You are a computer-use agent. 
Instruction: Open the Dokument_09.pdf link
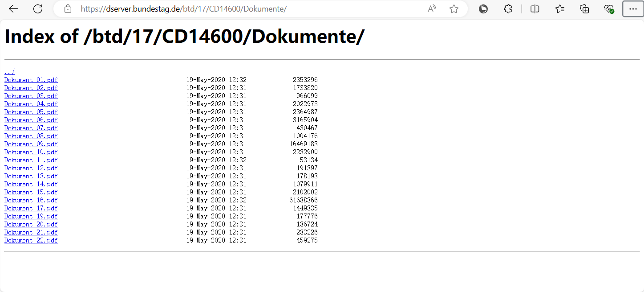(x=31, y=144)
